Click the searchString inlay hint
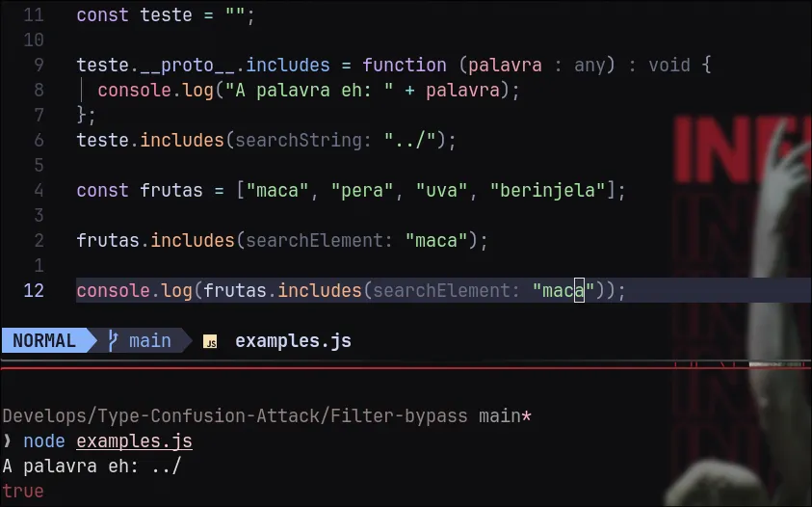Image resolution: width=812 pixels, height=507 pixels. pos(303,141)
